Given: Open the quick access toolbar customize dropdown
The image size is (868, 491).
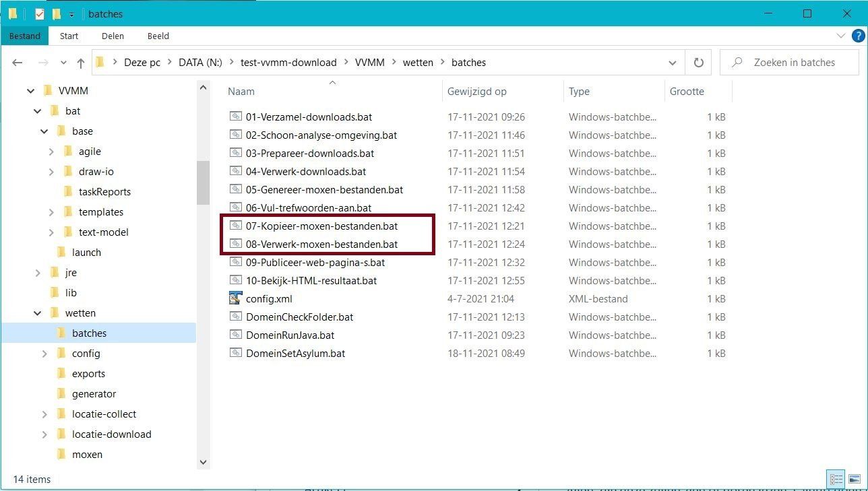Looking at the screenshot, I should [x=71, y=14].
